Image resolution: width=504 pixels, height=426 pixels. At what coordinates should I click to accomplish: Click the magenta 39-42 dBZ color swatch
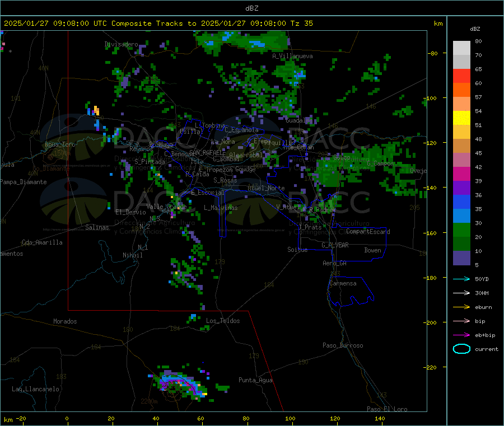461,174
